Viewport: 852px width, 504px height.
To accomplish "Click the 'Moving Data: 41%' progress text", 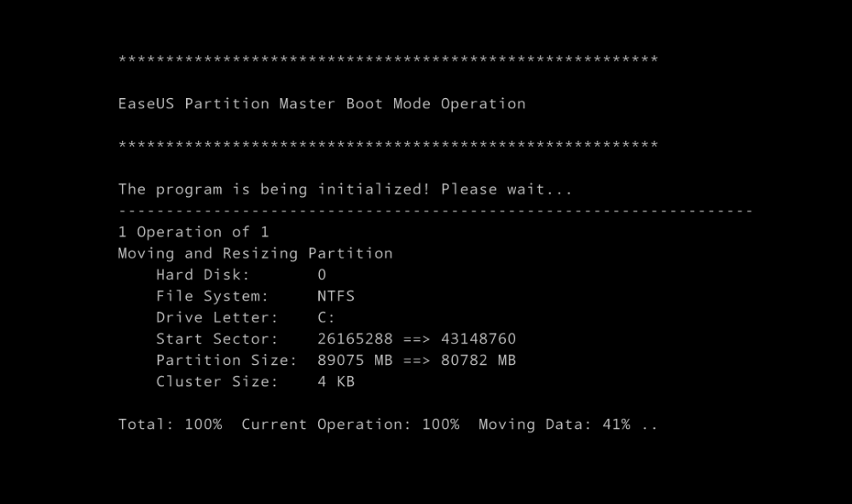I will [x=554, y=425].
